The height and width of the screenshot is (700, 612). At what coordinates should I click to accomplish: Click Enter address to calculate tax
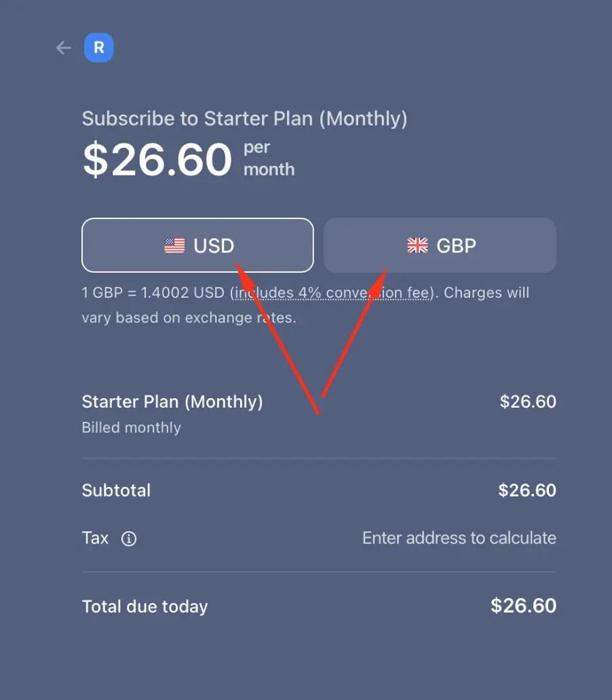459,538
